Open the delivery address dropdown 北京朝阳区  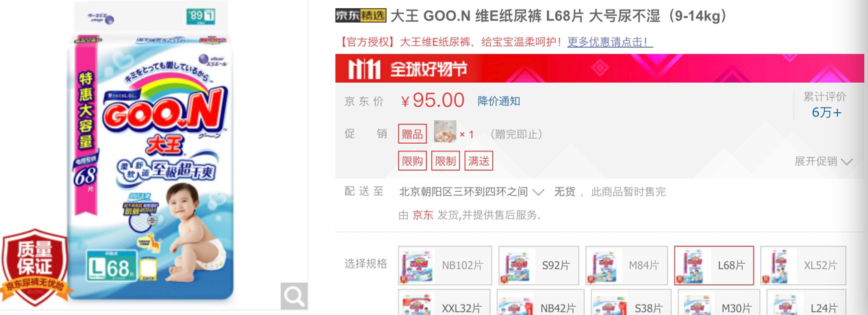pyautogui.click(x=472, y=192)
